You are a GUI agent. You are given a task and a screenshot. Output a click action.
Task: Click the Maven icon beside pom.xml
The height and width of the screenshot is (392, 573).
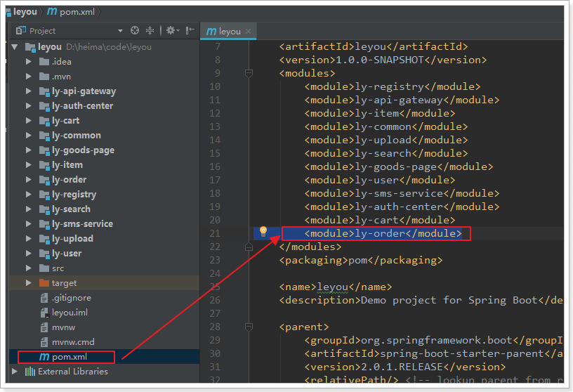44,357
